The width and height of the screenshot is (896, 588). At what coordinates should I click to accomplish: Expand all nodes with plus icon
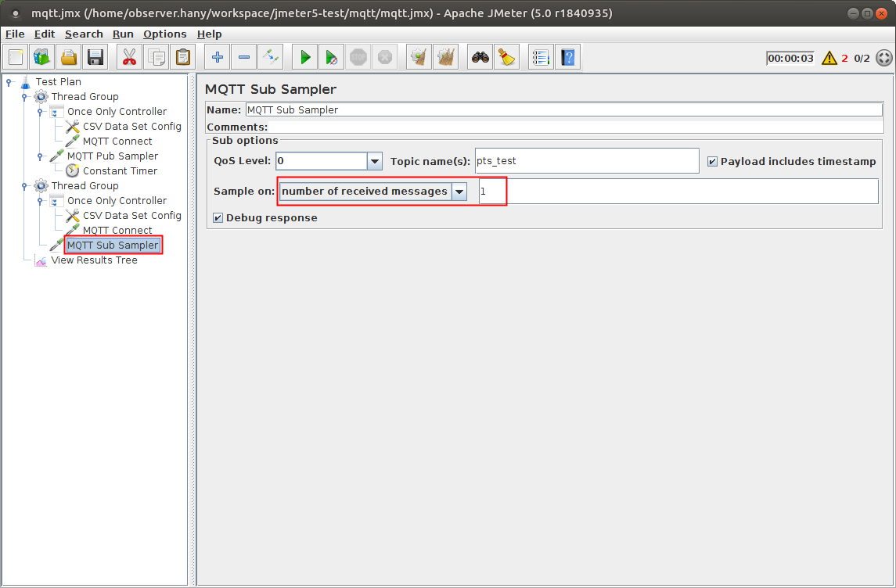pos(217,57)
